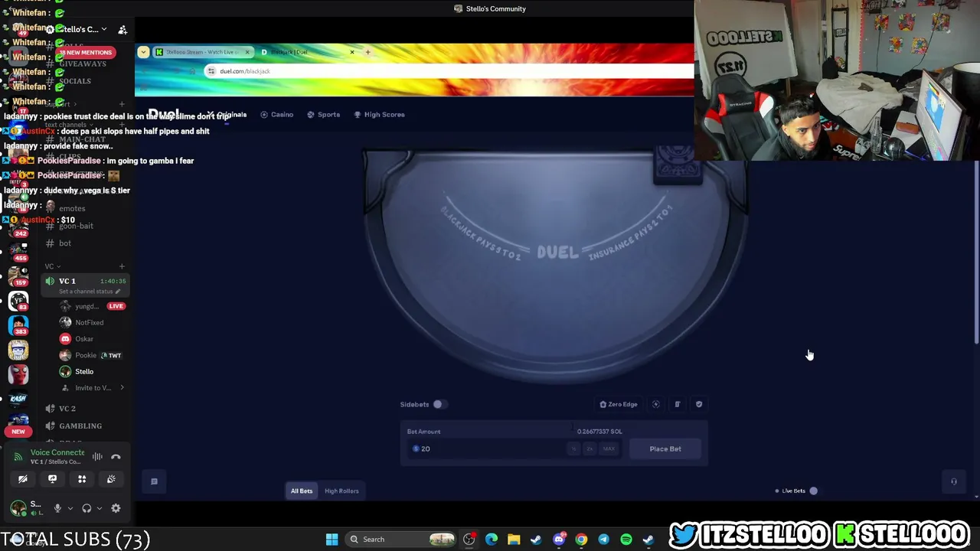980x551 pixels.
Task: Open a new browser tab
Action: 367,52
